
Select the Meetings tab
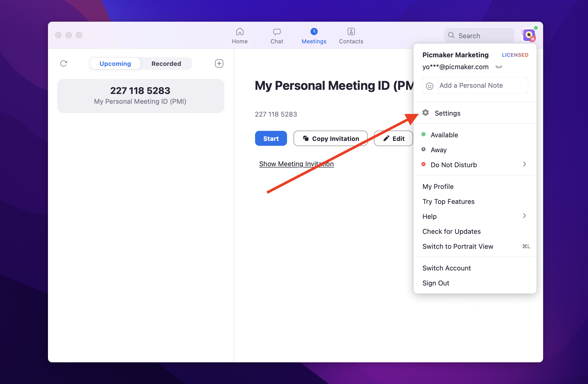314,35
